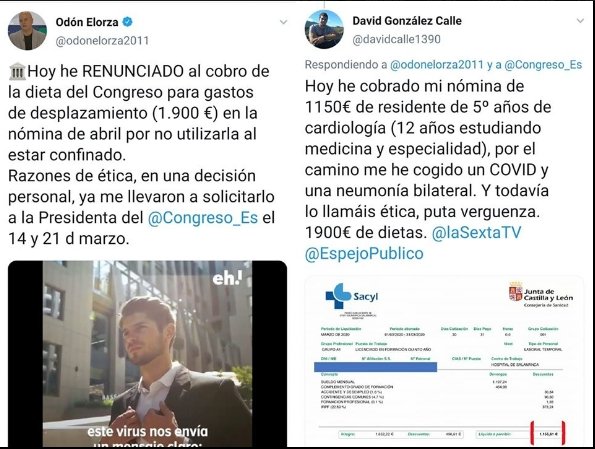Open the @laSextaTV mention link
Screen dimensions: 595x449
[x=476, y=232]
